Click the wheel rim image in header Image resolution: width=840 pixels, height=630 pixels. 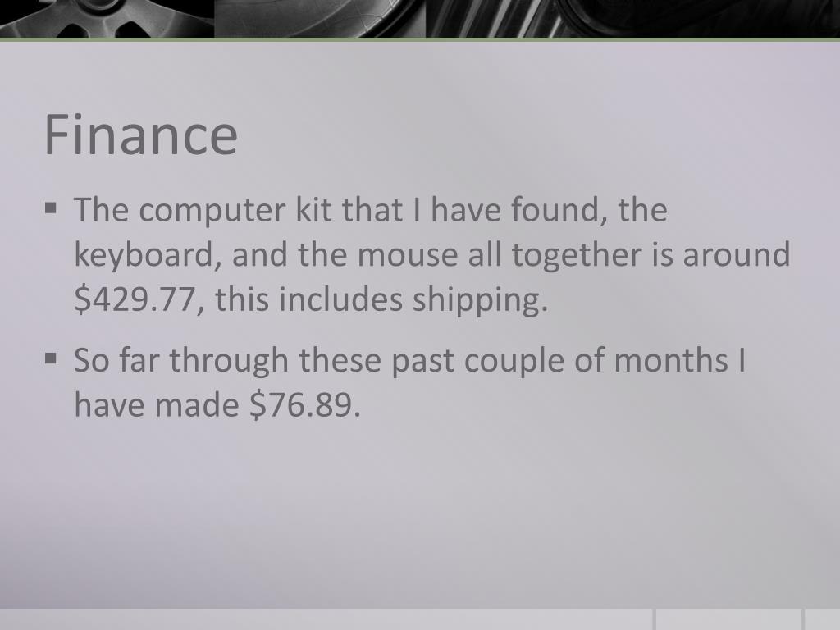tap(107, 19)
